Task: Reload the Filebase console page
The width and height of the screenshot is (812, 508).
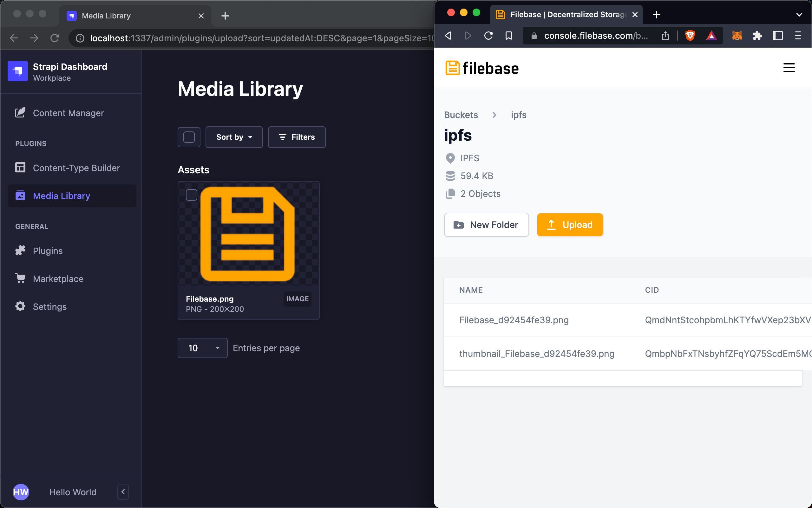Action: [x=488, y=35]
